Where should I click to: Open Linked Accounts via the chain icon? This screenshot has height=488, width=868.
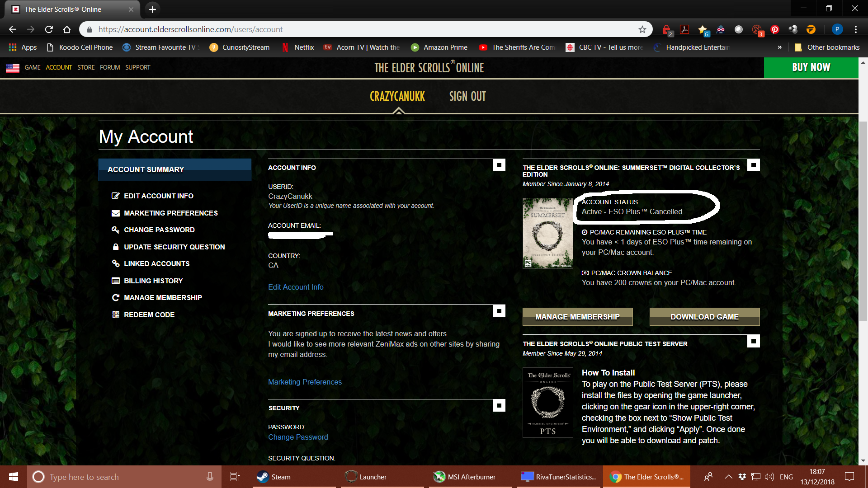[x=116, y=263]
